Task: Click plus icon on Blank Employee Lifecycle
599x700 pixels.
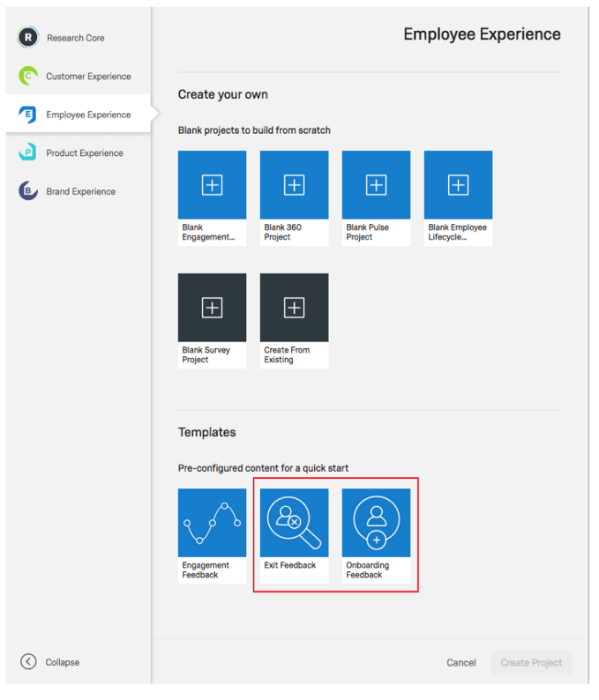Action: point(459,185)
